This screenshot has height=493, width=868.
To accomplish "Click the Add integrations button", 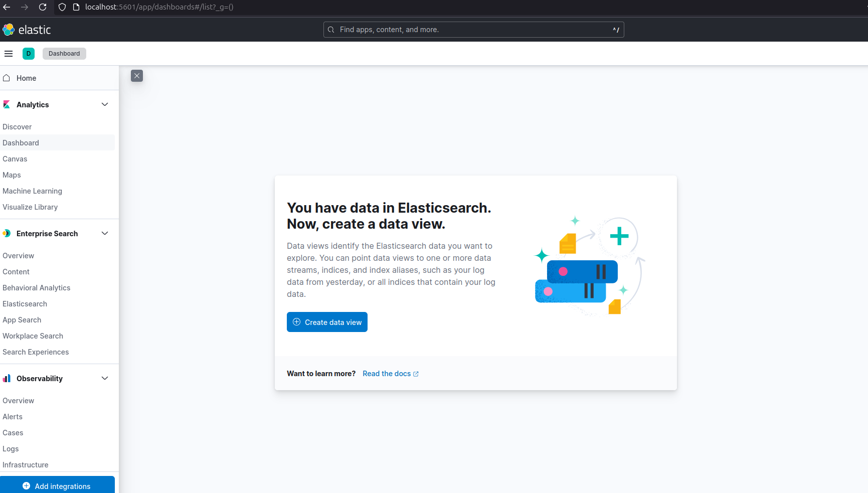I will [57, 485].
